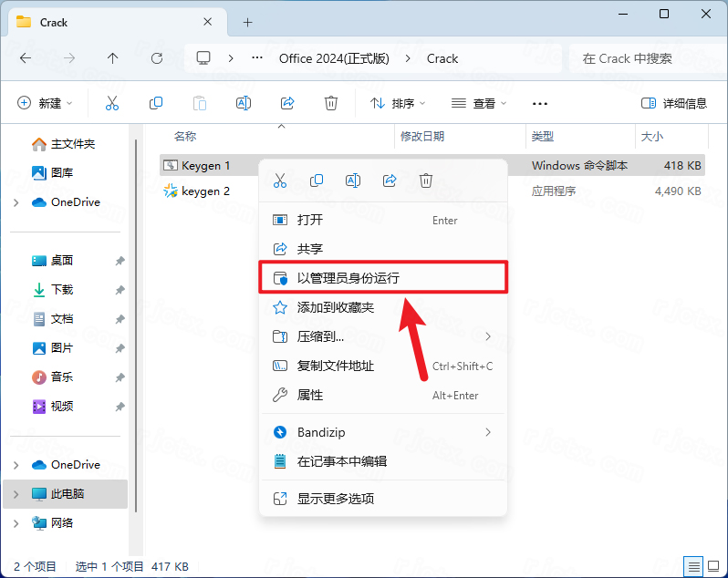This screenshot has width=728, height=578.
Task: Click the cut icon in context menu
Action: point(280,181)
